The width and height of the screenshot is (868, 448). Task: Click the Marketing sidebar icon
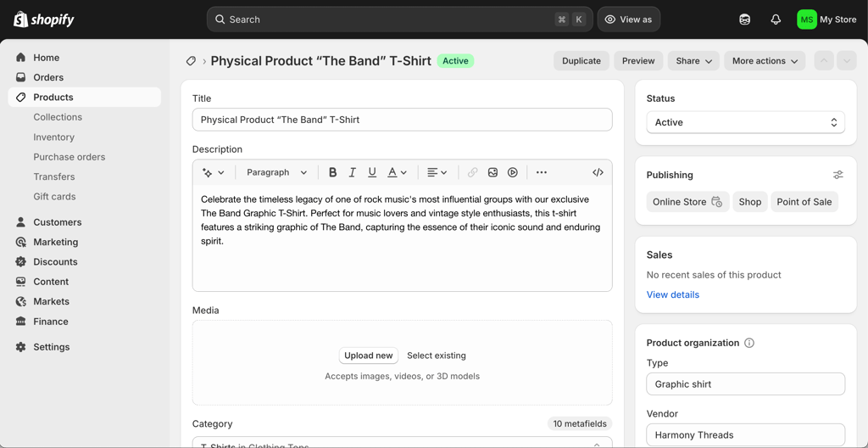coord(20,243)
